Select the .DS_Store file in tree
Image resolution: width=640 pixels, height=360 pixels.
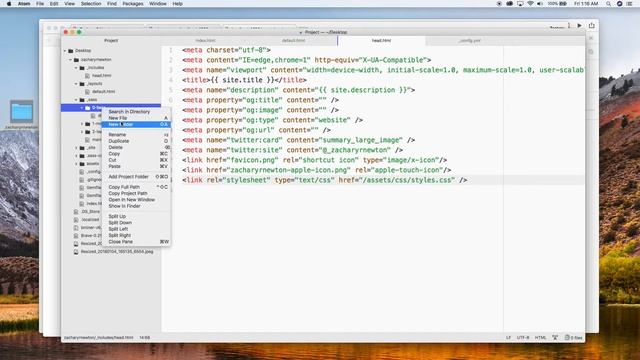tap(90, 211)
